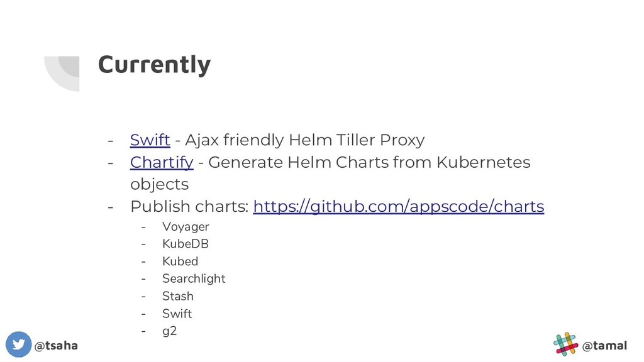Open the Chartify hyperlink

161,162
